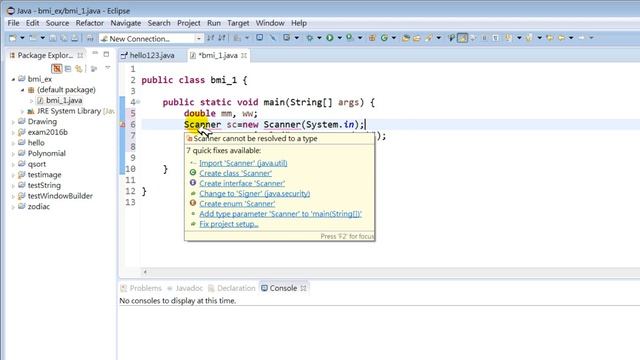Open the Search menu
This screenshot has height=360, width=640.
pos(159,23)
